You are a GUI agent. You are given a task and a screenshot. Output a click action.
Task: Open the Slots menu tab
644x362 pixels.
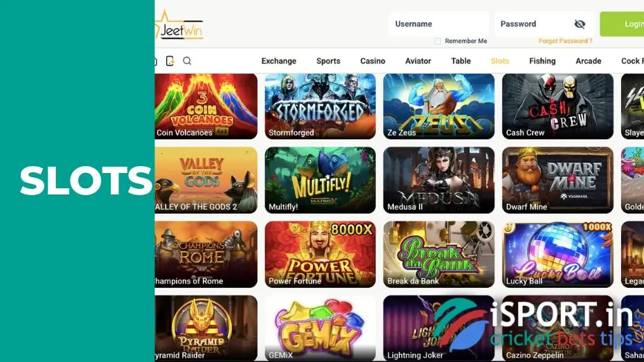pyautogui.click(x=500, y=61)
